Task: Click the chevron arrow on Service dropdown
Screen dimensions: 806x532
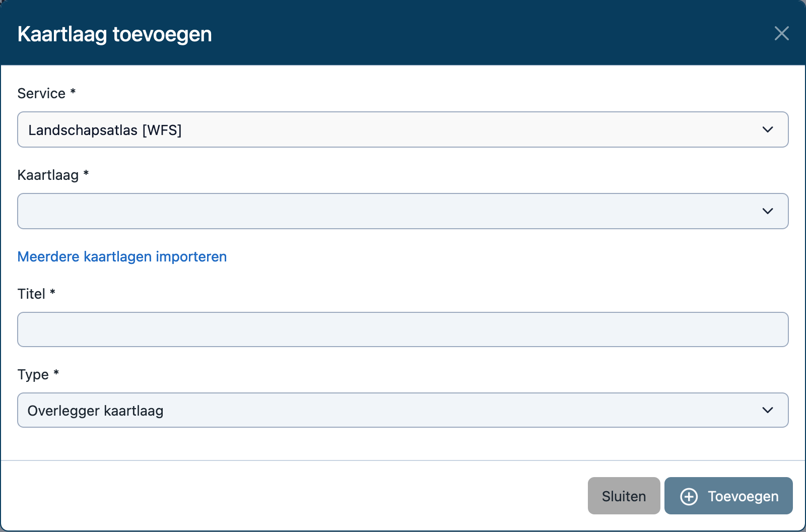Action: [x=767, y=129]
